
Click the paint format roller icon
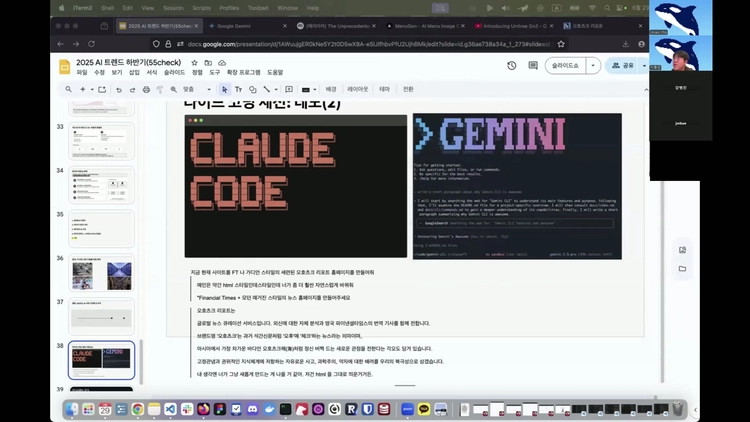160,89
